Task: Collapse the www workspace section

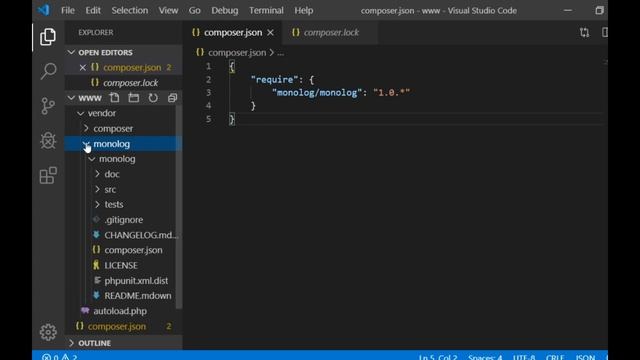Action: coord(71,98)
